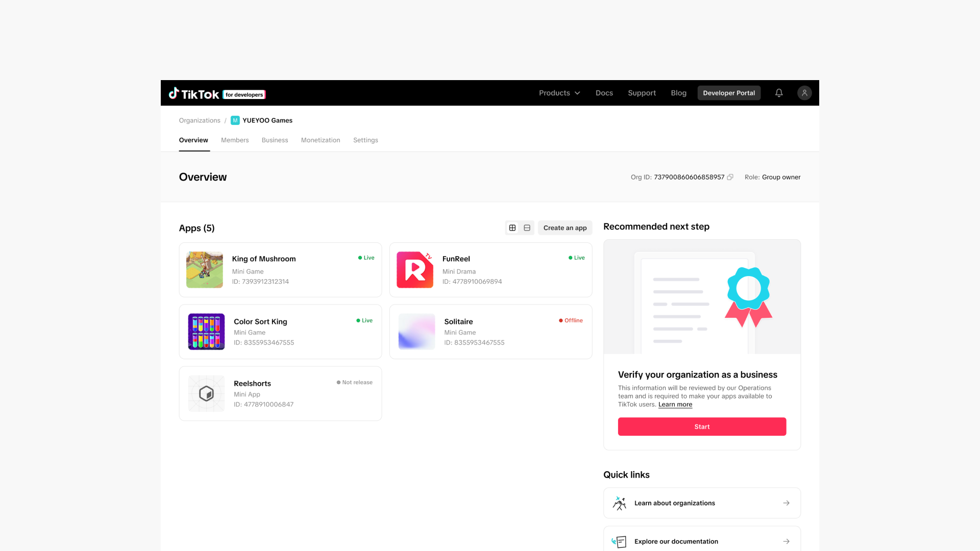Go to Developer Portal
The height and width of the screenshot is (551, 980).
tap(729, 93)
